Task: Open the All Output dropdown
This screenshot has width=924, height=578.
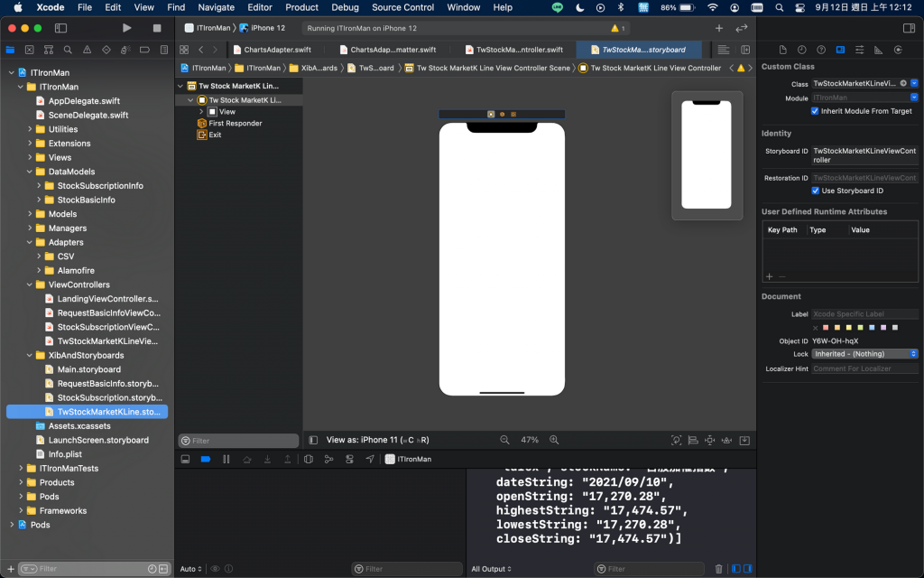Action: click(491, 569)
